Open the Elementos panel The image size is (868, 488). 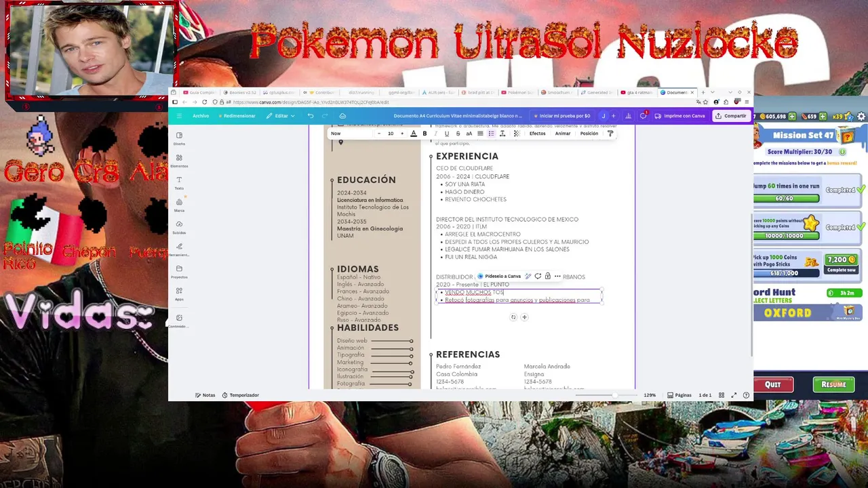click(x=179, y=160)
